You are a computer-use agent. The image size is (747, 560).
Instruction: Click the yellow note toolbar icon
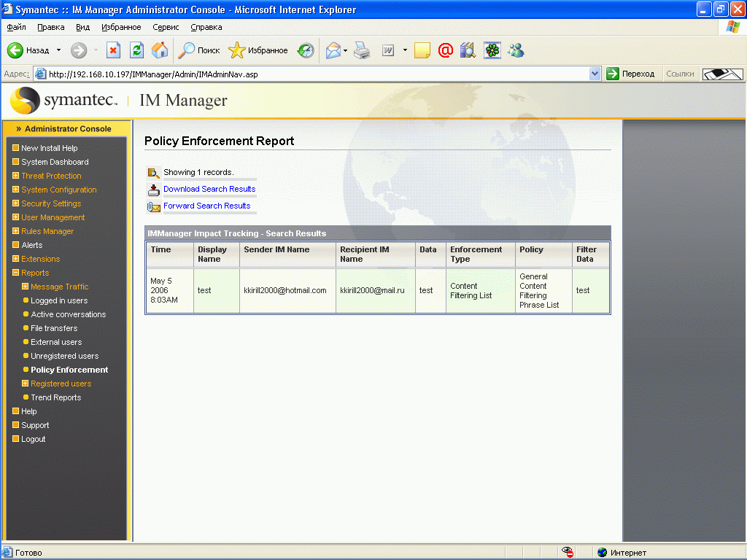pyautogui.click(x=422, y=50)
